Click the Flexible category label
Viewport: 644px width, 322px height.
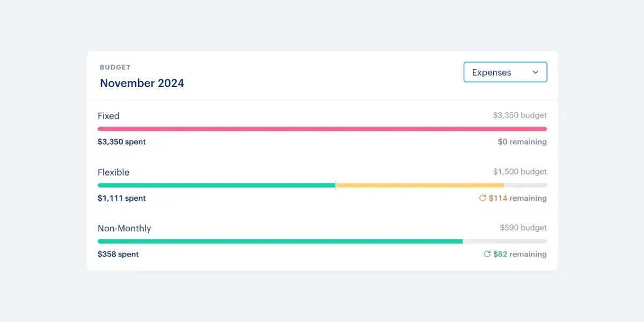tap(113, 172)
